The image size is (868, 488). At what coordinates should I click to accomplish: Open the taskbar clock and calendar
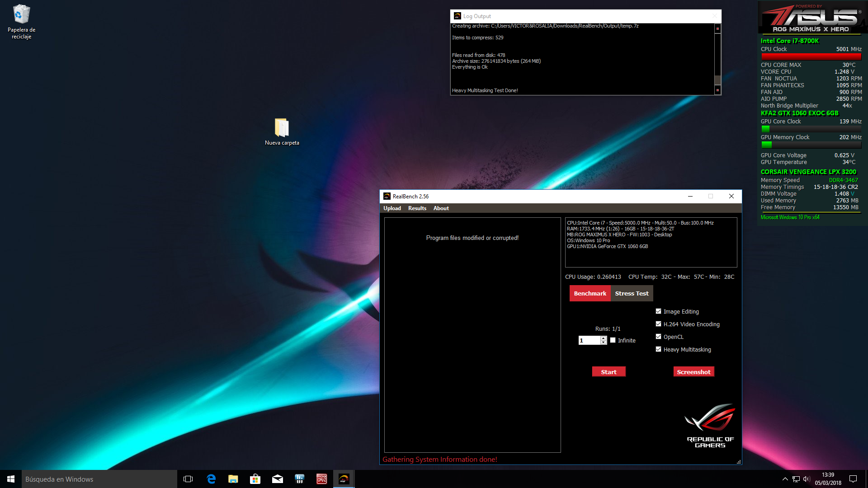point(828,479)
